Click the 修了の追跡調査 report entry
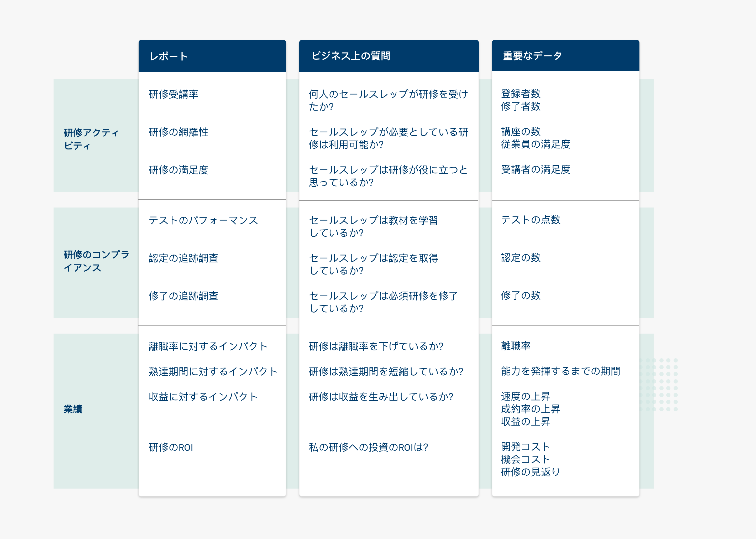756x539 pixels. (183, 296)
